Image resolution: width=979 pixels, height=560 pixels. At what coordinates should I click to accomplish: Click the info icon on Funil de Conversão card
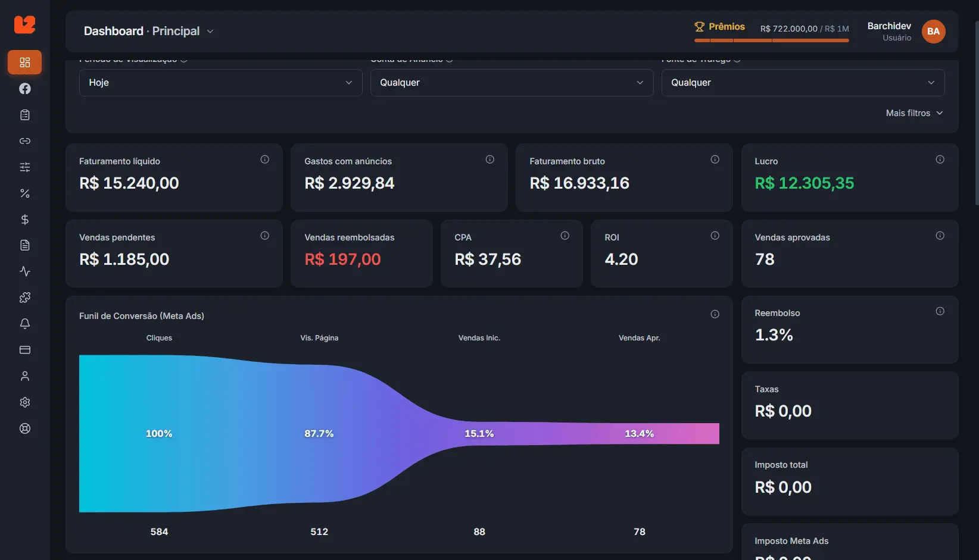coord(715,314)
